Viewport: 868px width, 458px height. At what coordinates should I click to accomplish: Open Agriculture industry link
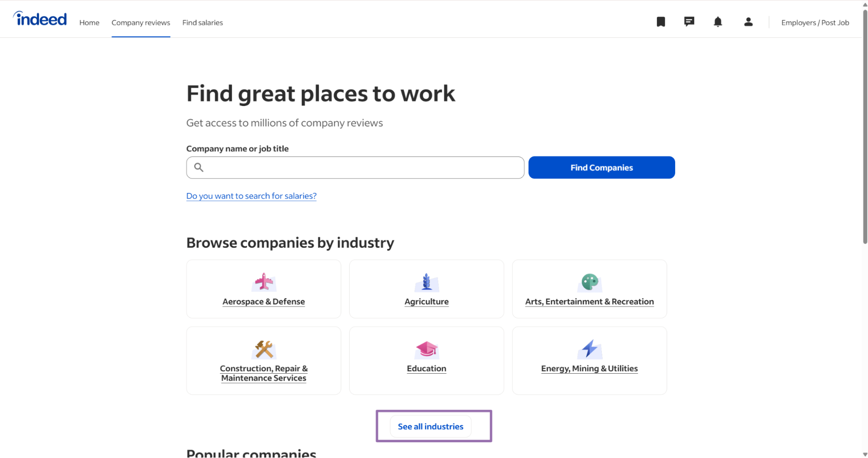coord(426,302)
